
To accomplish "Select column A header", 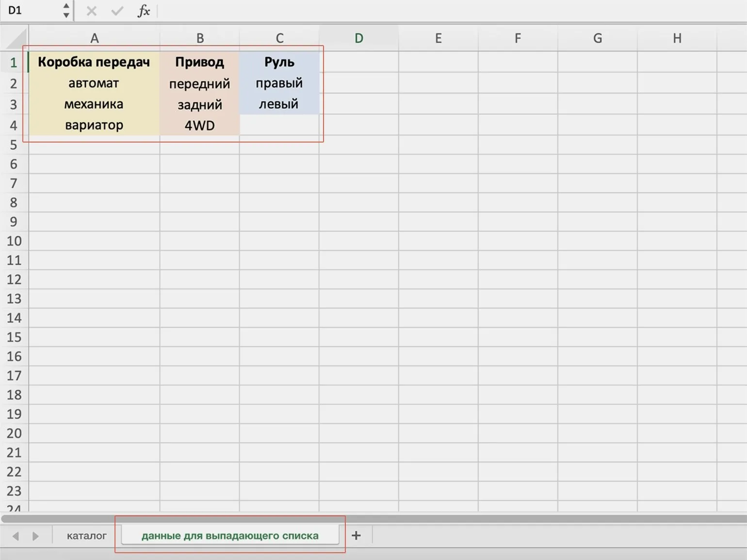I will pyautogui.click(x=94, y=38).
